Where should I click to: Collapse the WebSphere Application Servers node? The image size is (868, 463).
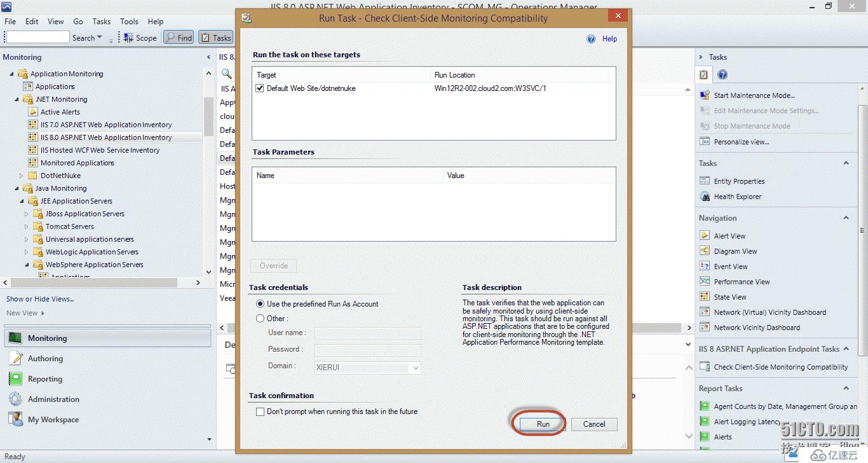27,265
